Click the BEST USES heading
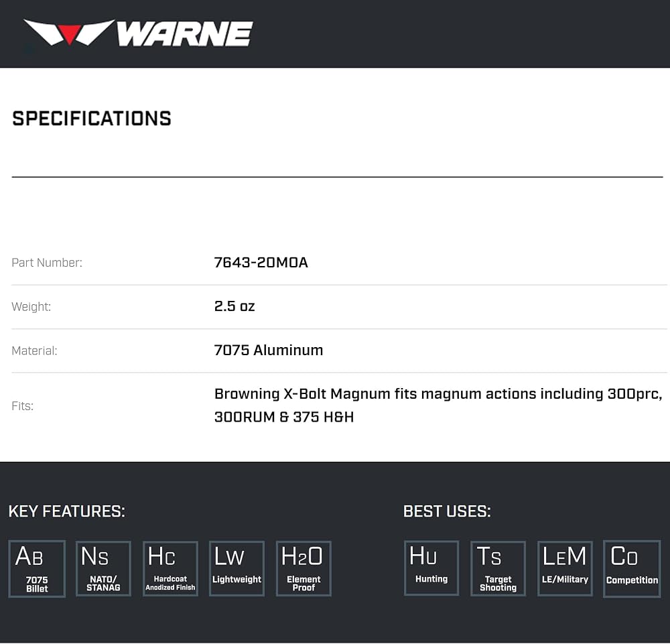The width and height of the screenshot is (670, 644). [x=447, y=511]
